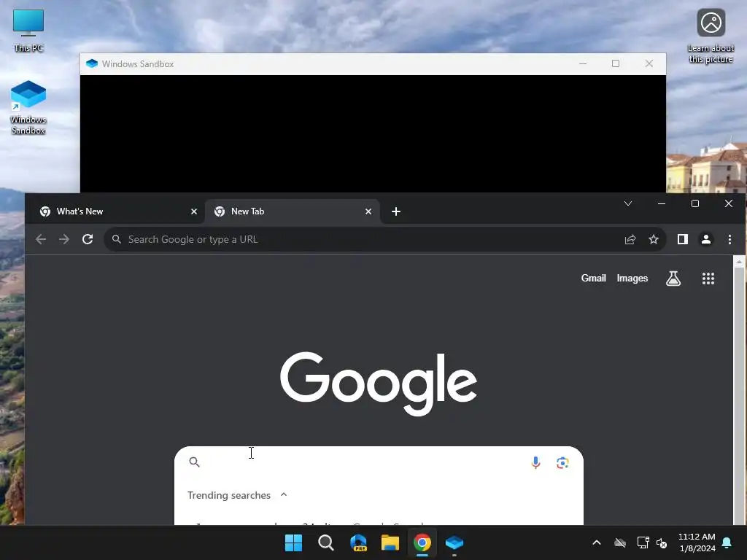Open network status tray icon

[643, 542]
